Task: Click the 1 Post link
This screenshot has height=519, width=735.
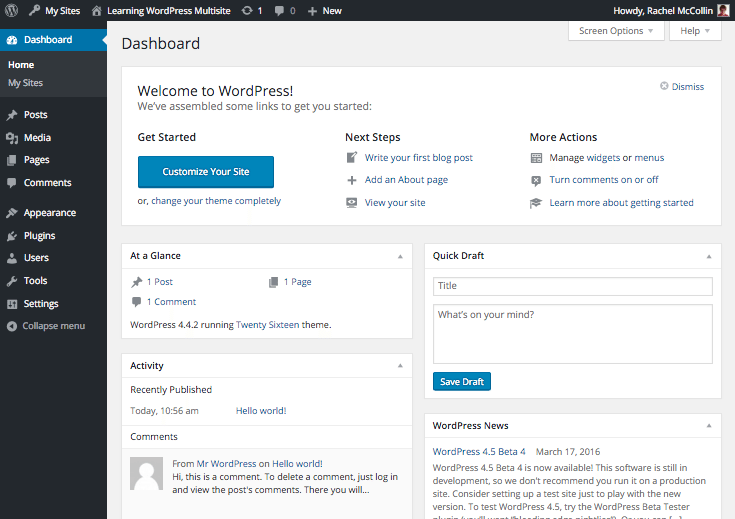Action: 159,282
